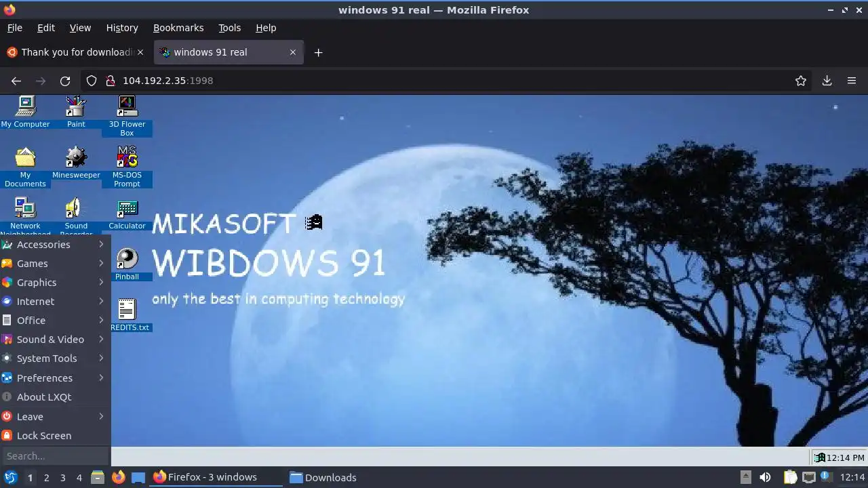Start Minesweeper game icon
Image resolution: width=868 pixels, height=488 pixels.
[x=76, y=163]
